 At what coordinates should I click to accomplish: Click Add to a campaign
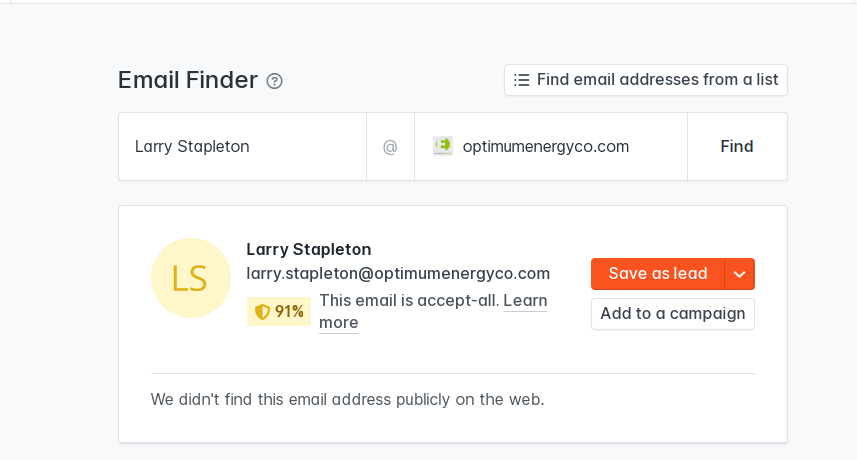[672, 314]
